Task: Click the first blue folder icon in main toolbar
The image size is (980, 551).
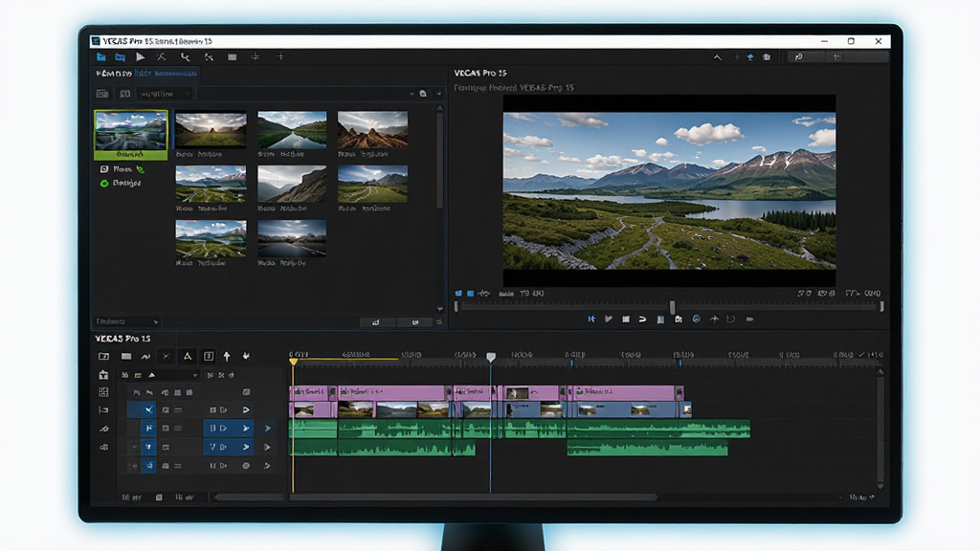Action: 100,56
